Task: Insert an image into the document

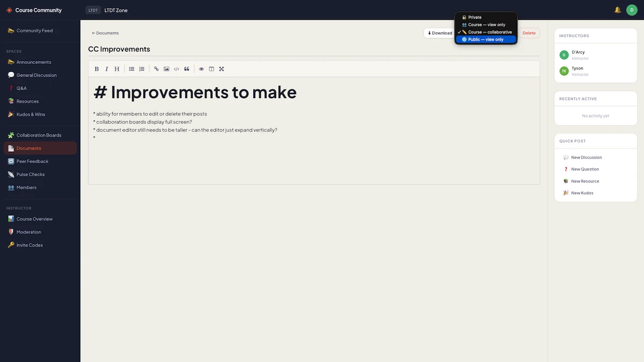Action: [166, 69]
